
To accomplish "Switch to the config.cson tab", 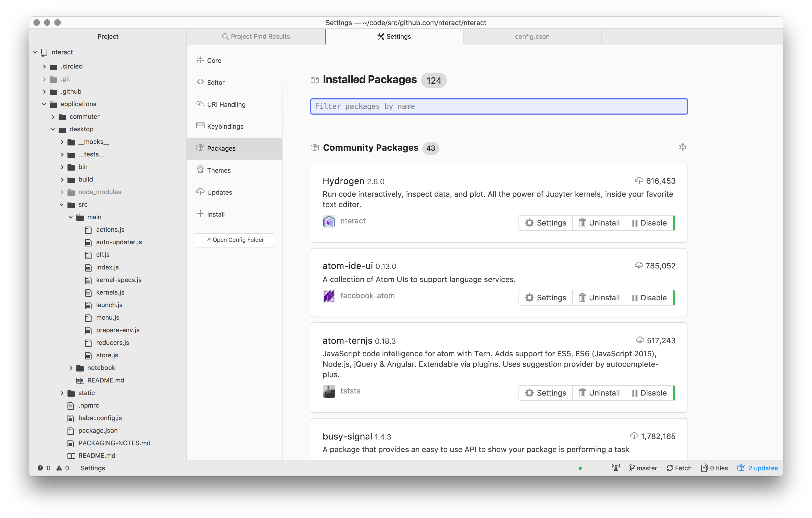I will point(532,36).
